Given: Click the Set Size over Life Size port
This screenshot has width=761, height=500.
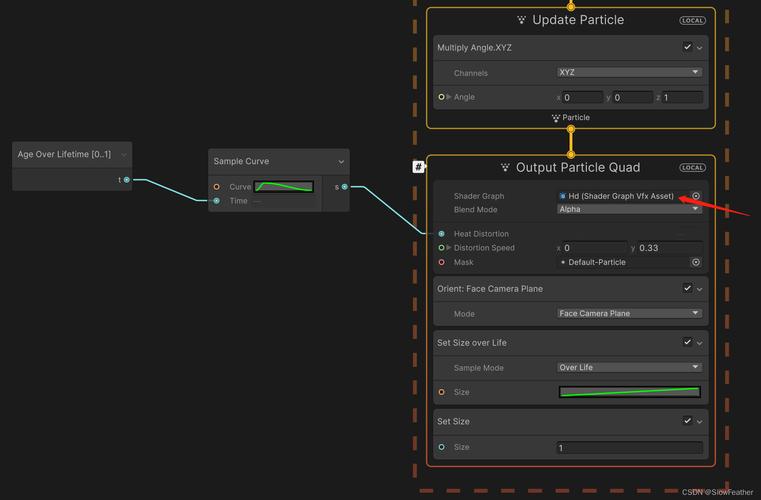Looking at the screenshot, I should tap(441, 392).
